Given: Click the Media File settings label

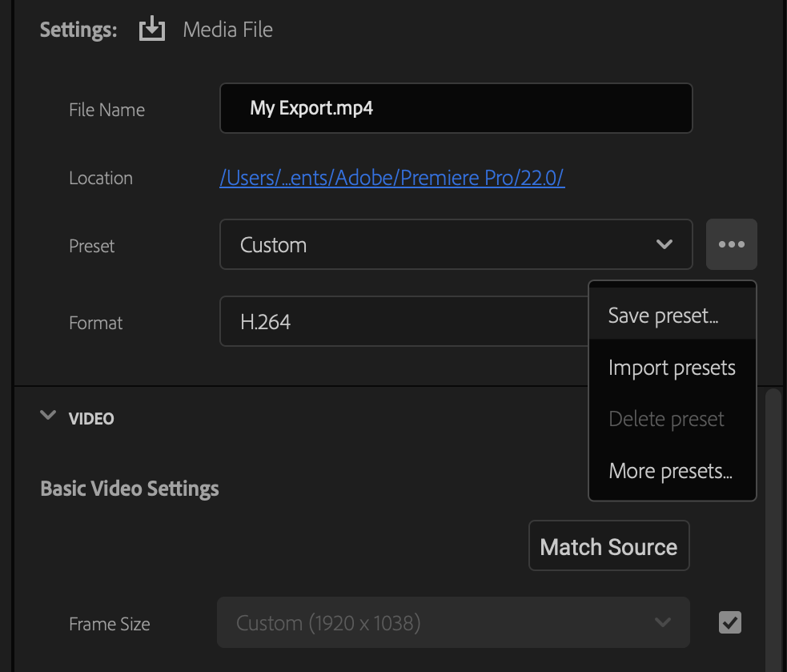Looking at the screenshot, I should (x=227, y=30).
